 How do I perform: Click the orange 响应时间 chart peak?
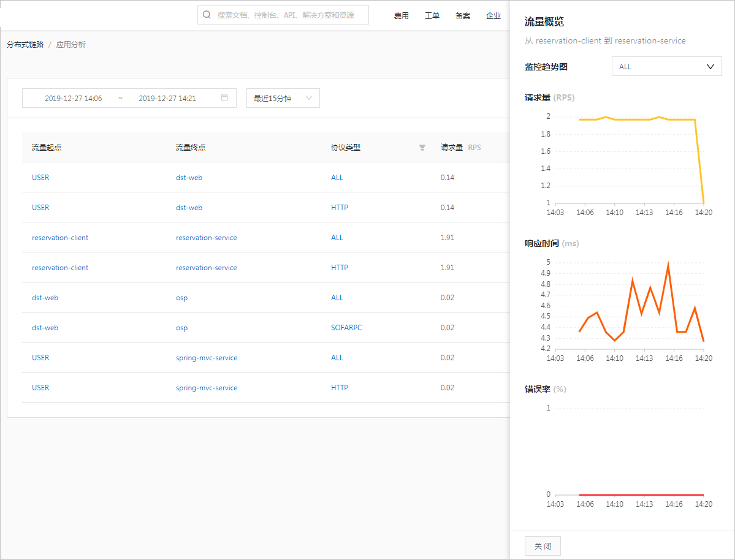668,265
